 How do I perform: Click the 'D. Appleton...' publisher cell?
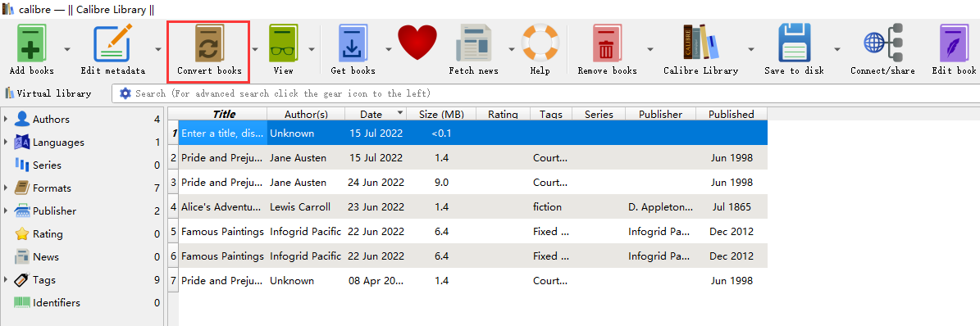click(661, 206)
